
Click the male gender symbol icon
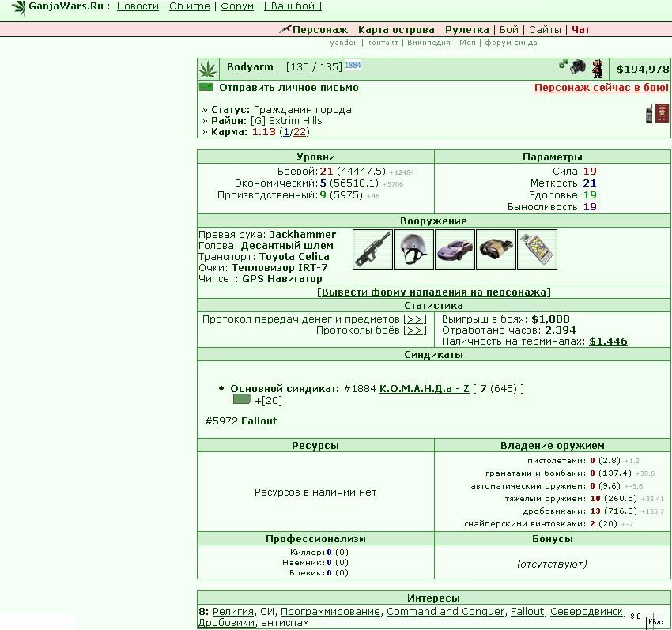point(563,64)
